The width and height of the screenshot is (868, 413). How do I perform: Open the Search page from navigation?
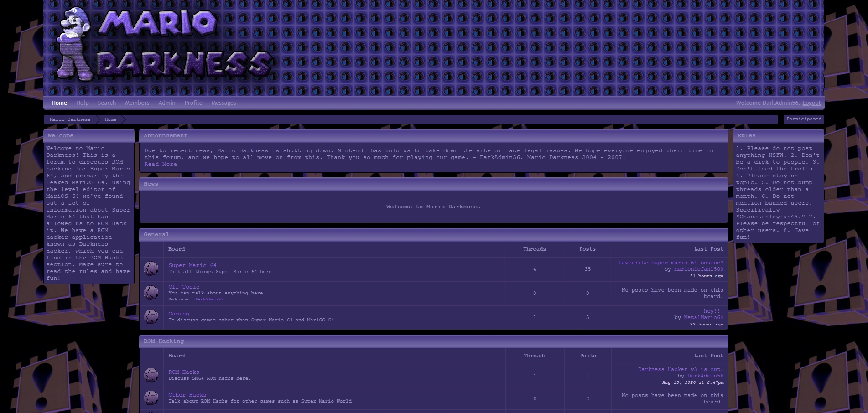point(107,103)
